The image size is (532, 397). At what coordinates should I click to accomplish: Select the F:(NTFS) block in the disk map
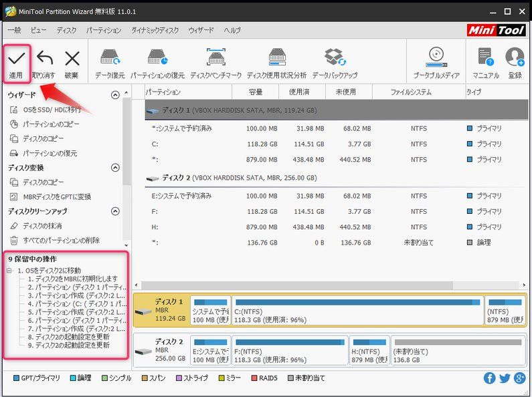(290, 351)
